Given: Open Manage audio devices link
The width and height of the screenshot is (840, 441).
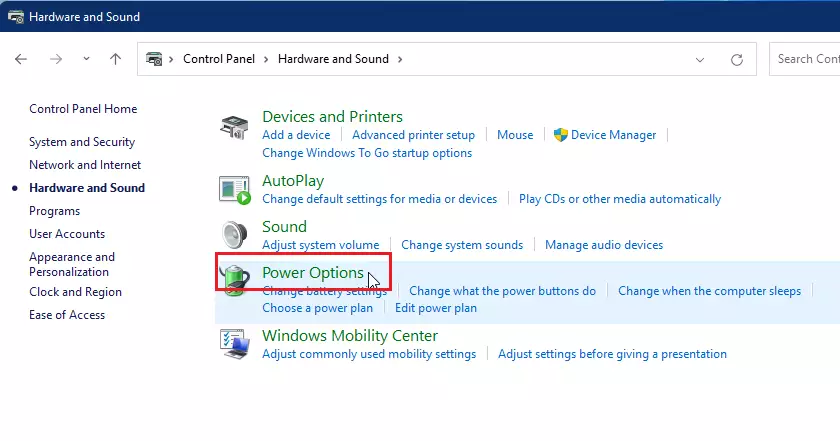Looking at the screenshot, I should 604,245.
